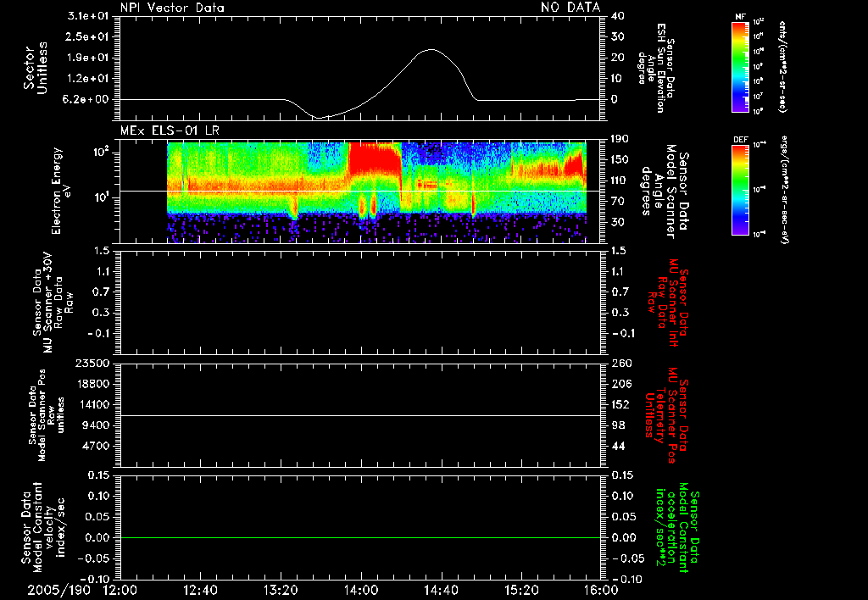The height and width of the screenshot is (600, 868).
Task: Click the 14:00 time axis label
Action: point(361,592)
